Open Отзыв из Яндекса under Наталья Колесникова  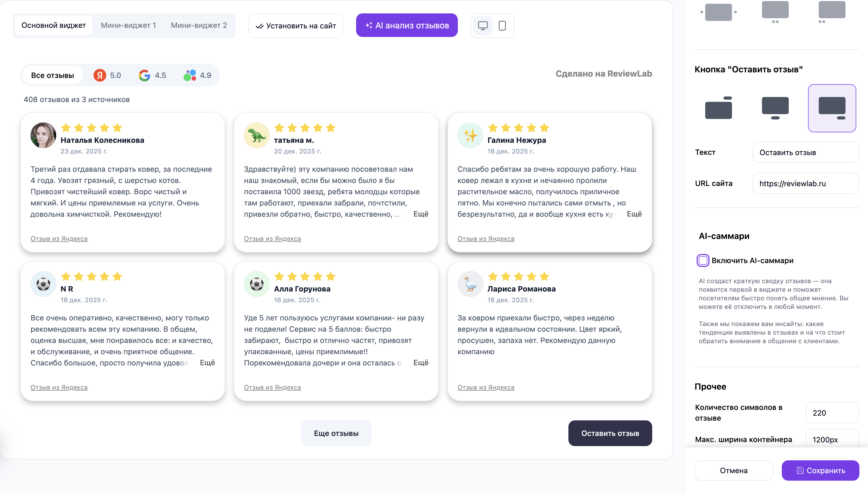(59, 238)
